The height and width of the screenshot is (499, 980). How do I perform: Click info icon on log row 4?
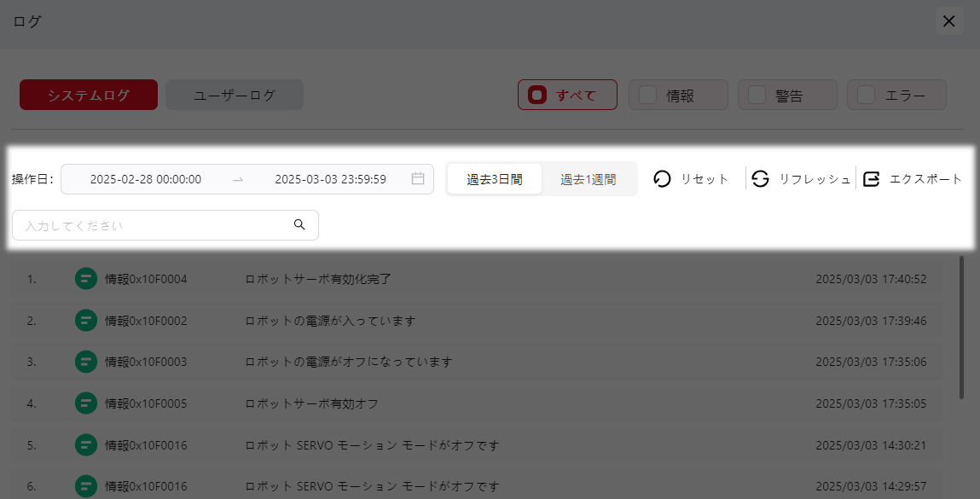coord(85,403)
